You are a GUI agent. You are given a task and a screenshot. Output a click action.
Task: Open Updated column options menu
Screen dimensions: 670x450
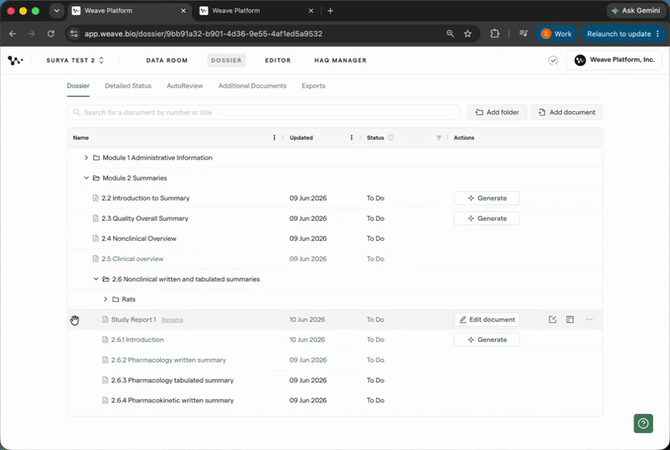(352, 138)
